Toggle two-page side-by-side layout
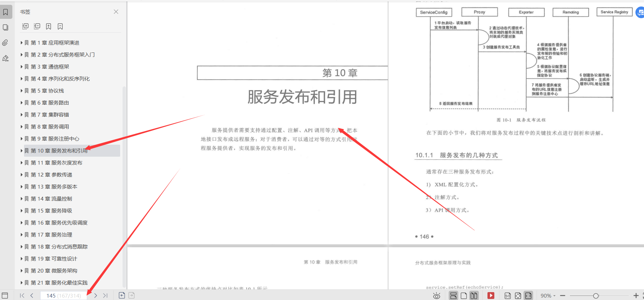 click(x=474, y=296)
